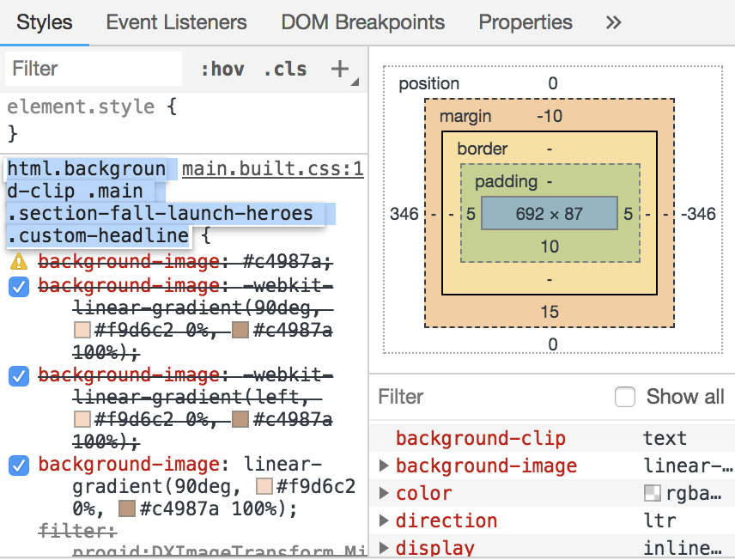This screenshot has width=735, height=560.
Task: Expand the display computed property
Action: click(384, 548)
